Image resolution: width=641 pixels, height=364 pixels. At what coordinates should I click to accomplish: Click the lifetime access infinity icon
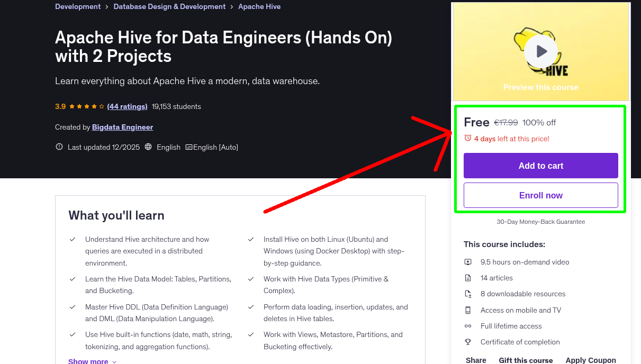tap(468, 326)
